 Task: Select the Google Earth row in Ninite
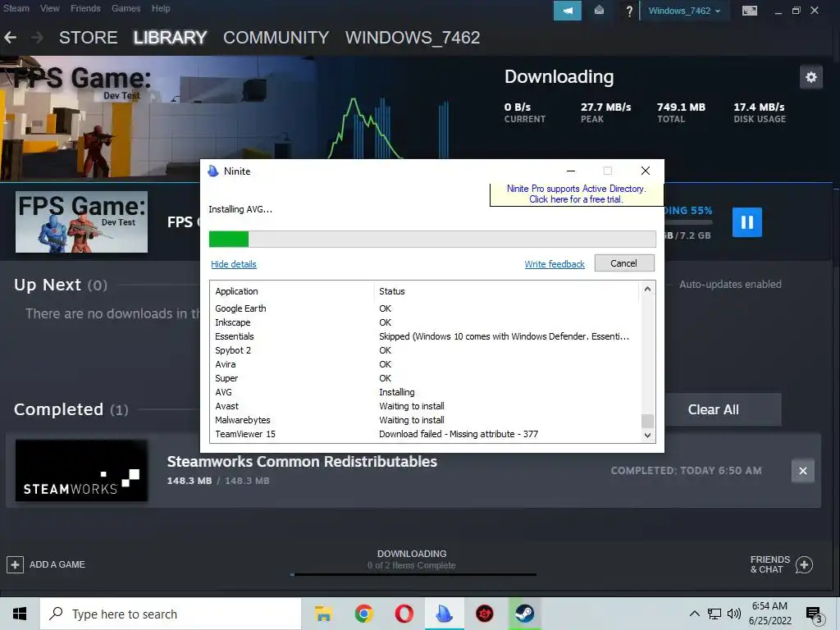point(426,308)
